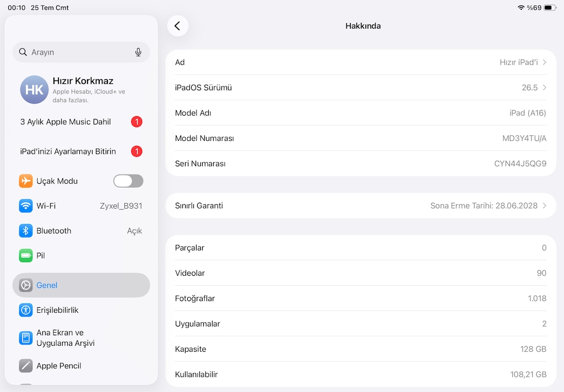564x392 pixels.
Task: Tap the Fotoğraflar count 1.018
Action: (537, 298)
